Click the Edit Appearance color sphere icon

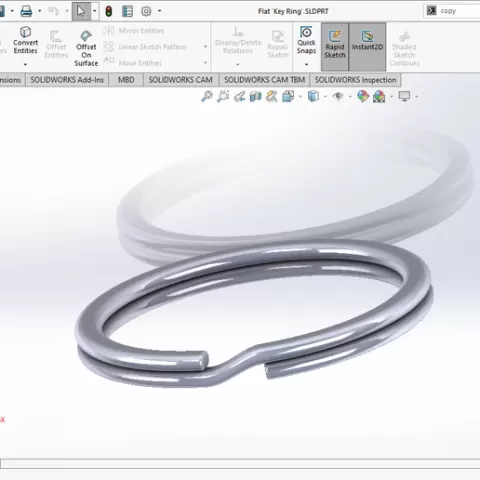tap(363, 97)
